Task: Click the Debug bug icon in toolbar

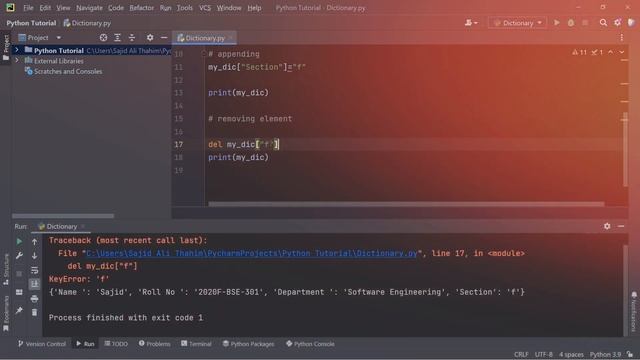Action: click(x=571, y=23)
